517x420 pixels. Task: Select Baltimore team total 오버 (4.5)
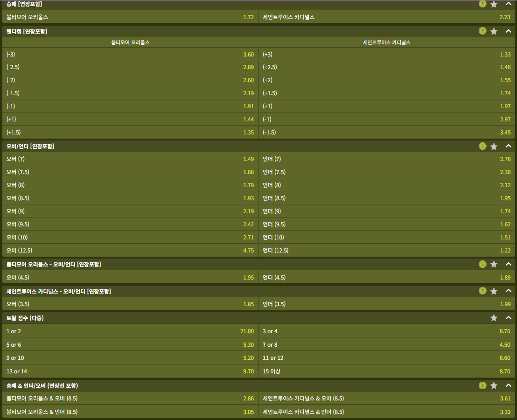point(130,277)
